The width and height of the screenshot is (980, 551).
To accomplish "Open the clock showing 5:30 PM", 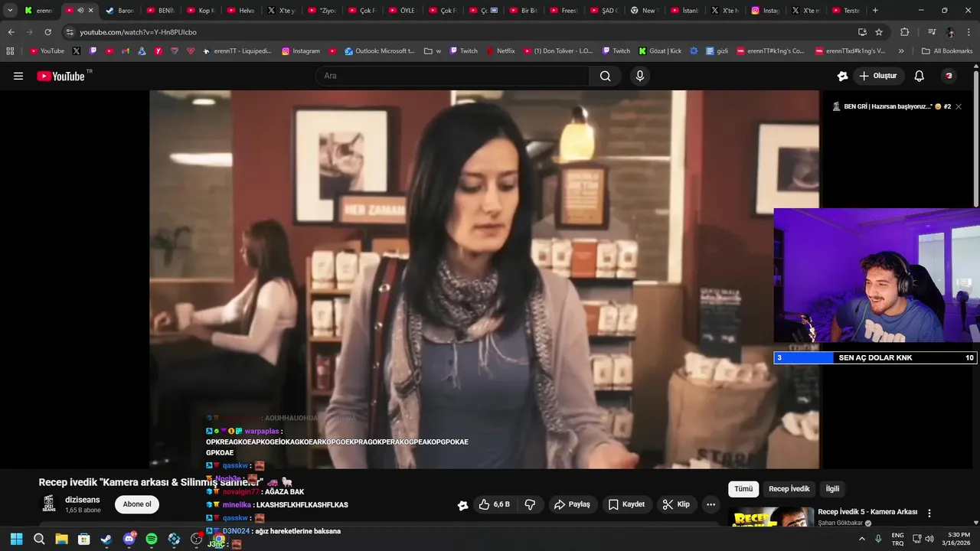I will [956, 539].
